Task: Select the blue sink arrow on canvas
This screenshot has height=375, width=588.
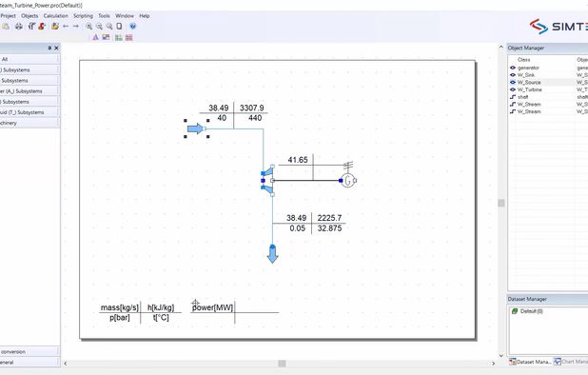Action: tap(273, 254)
